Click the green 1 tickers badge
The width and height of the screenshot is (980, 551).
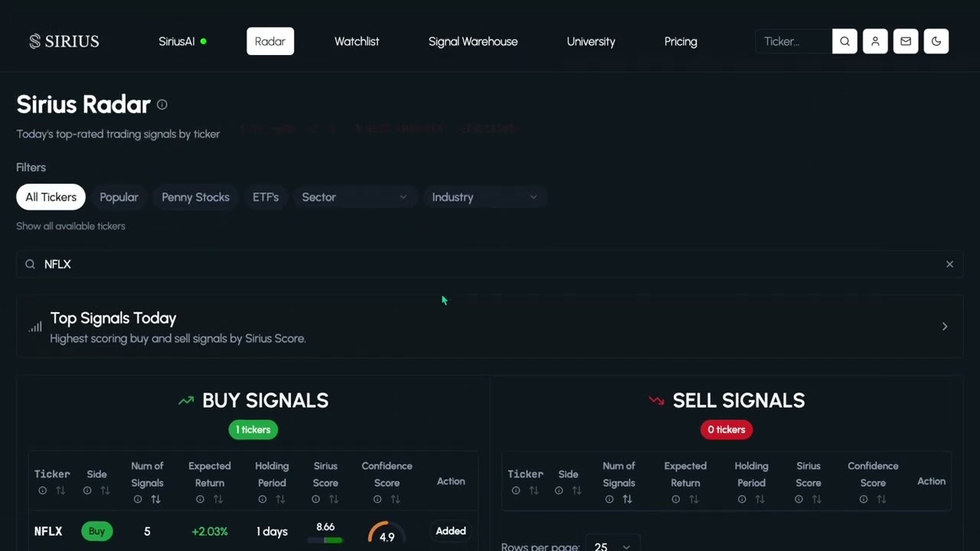pos(253,429)
